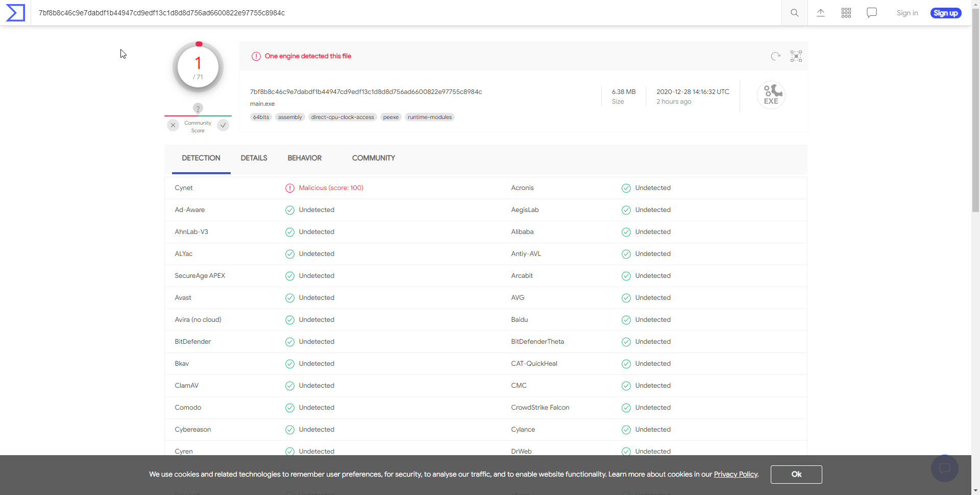Click the Sign up button

click(945, 13)
